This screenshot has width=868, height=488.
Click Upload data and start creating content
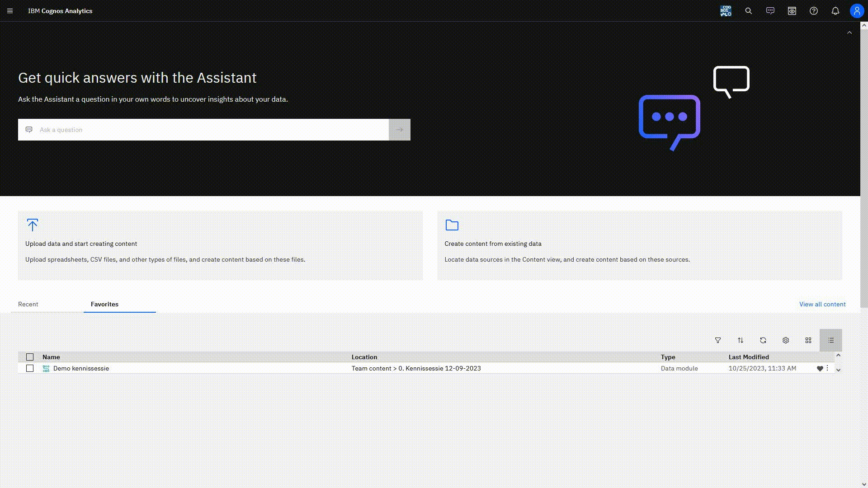coord(81,244)
